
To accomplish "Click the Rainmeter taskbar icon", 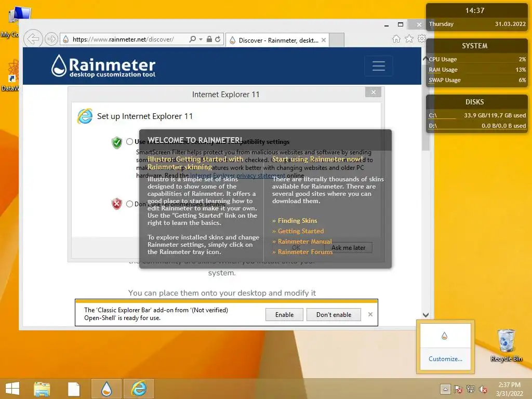I will point(106,389).
